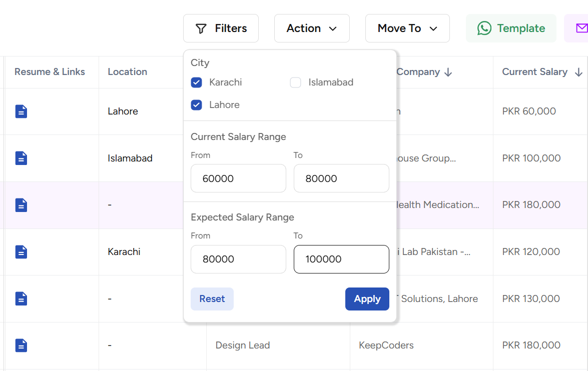
Task: Expand the Action dropdown
Action: [x=312, y=28]
